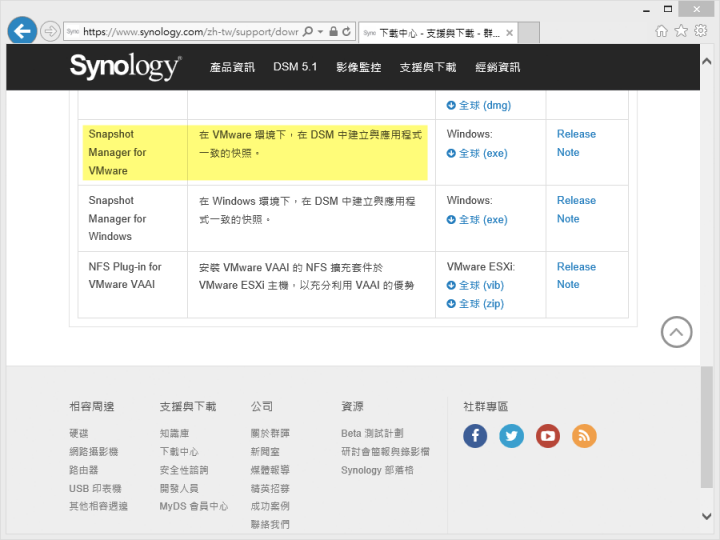The image size is (720, 540).
Task: Click footer link 知識庫
Action: [x=174, y=433]
